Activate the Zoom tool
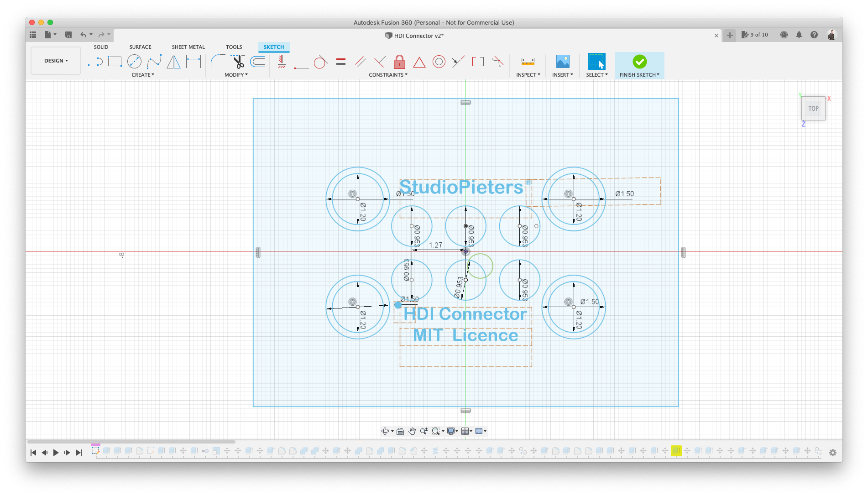This screenshot has height=496, width=868. click(424, 431)
